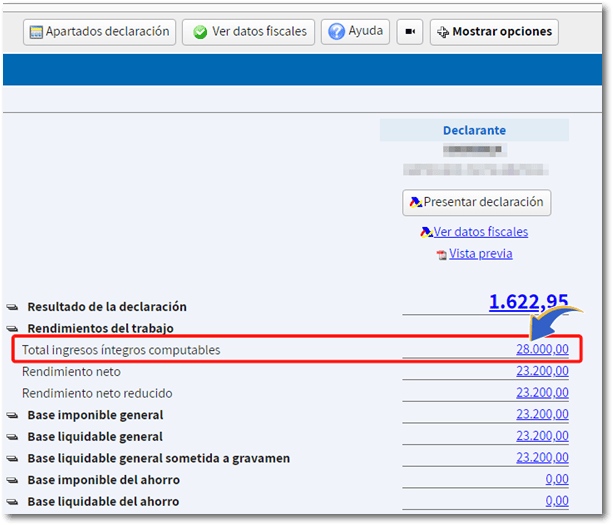Click the Rendimiento neto reducido amount
The image size is (613, 525).
click(542, 393)
